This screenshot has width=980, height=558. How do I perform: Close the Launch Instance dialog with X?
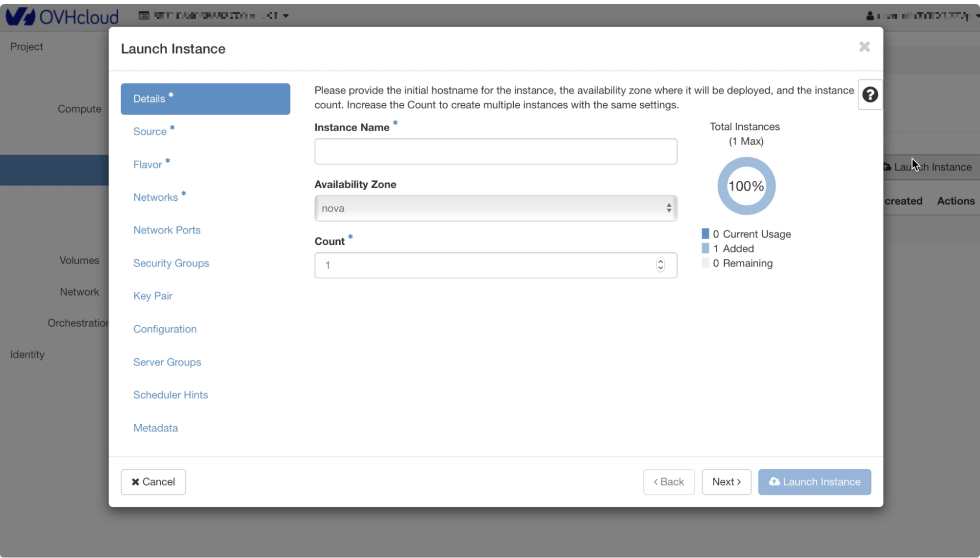click(x=864, y=47)
